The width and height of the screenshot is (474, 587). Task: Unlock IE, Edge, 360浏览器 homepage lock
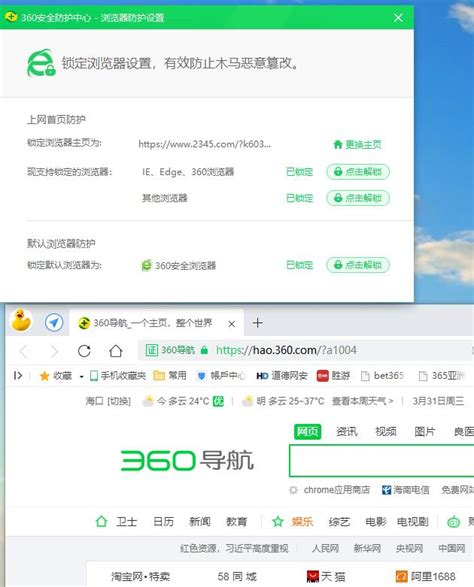pyautogui.click(x=358, y=172)
